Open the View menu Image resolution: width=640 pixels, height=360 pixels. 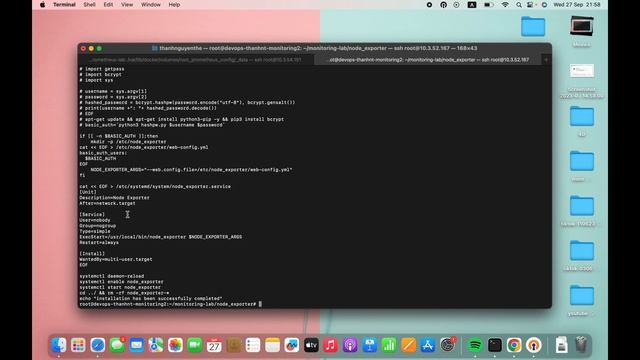coord(127,4)
